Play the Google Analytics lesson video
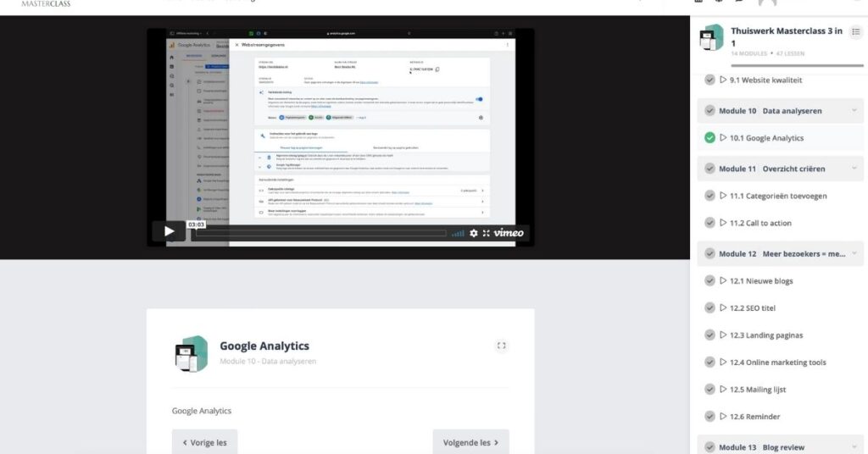868x454 pixels. coord(169,231)
